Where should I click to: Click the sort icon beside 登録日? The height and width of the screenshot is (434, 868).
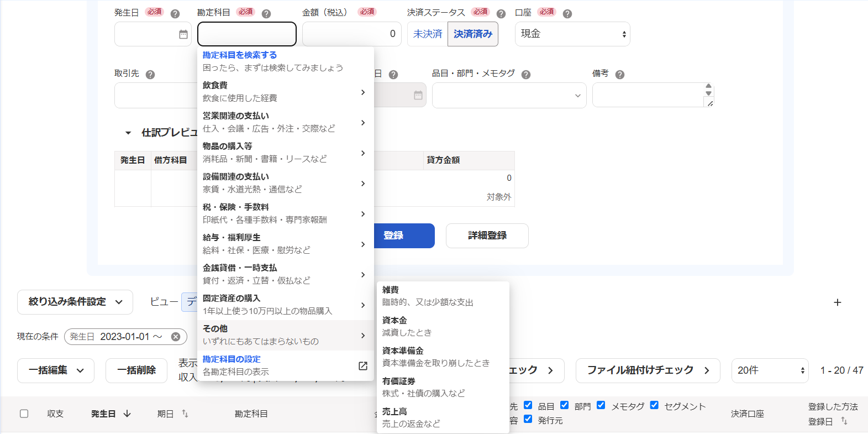844,421
